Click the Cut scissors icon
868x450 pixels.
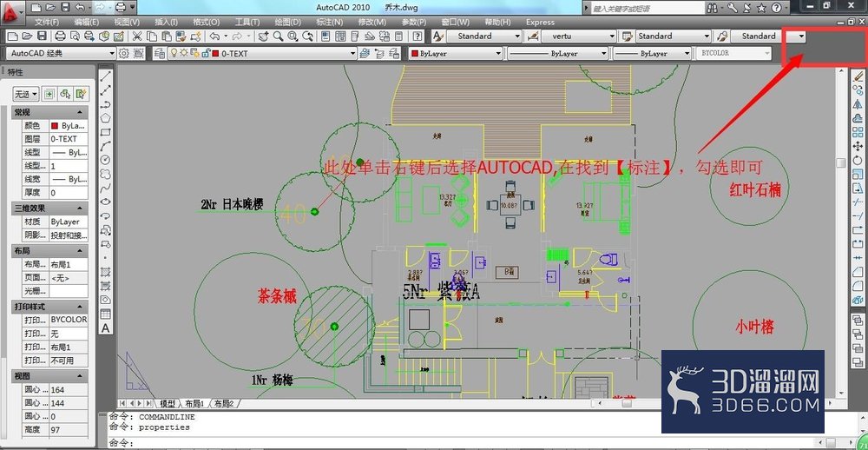click(137, 36)
